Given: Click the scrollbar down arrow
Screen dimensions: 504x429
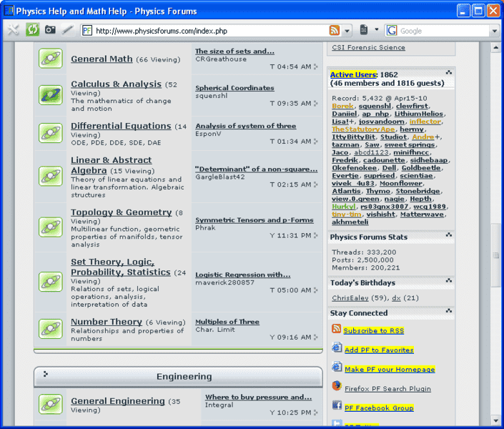Looking at the screenshot, I should [x=495, y=420].
